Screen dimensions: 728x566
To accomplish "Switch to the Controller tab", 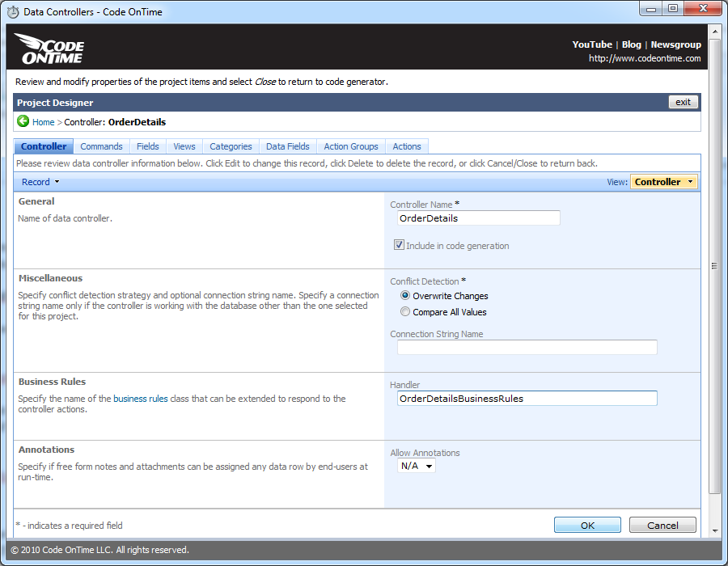I will pos(44,146).
